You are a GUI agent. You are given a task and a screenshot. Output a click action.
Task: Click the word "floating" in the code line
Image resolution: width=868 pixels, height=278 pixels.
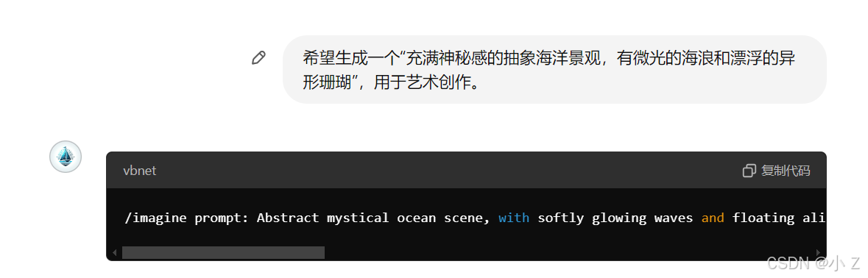click(763, 218)
